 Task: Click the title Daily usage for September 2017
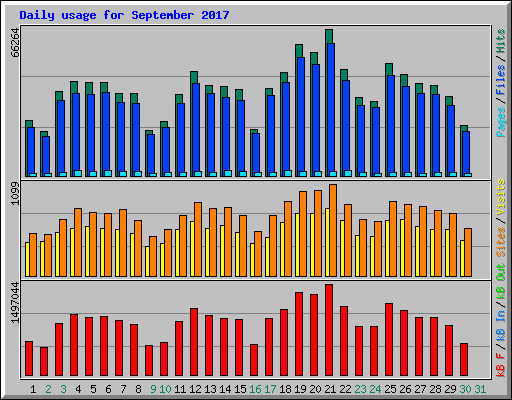click(x=124, y=15)
